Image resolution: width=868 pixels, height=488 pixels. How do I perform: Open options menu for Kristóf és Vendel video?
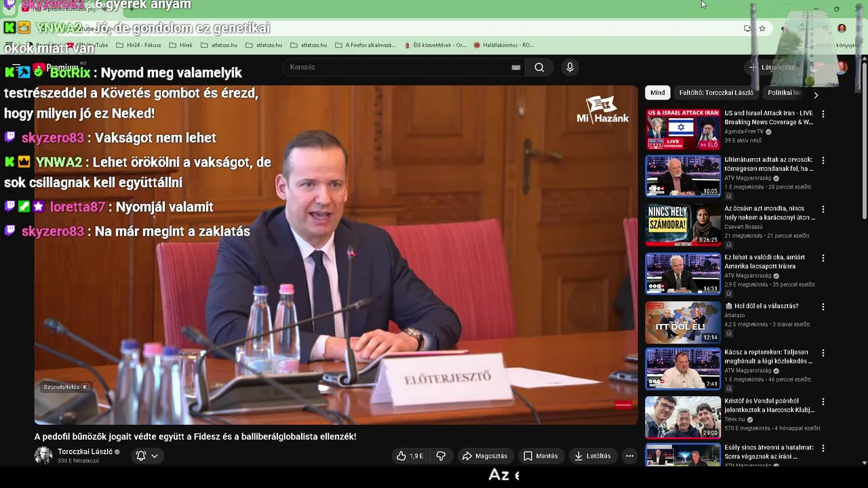coord(823,402)
